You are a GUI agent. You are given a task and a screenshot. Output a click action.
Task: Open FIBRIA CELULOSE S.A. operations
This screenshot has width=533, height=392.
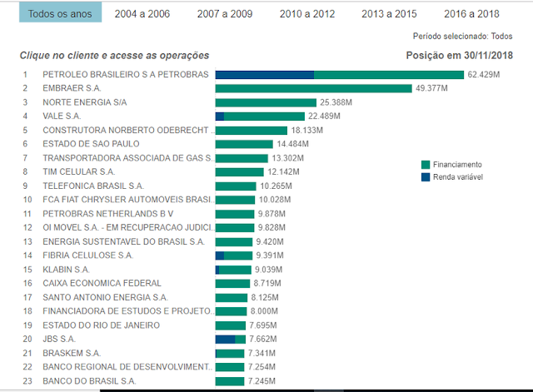(87, 256)
